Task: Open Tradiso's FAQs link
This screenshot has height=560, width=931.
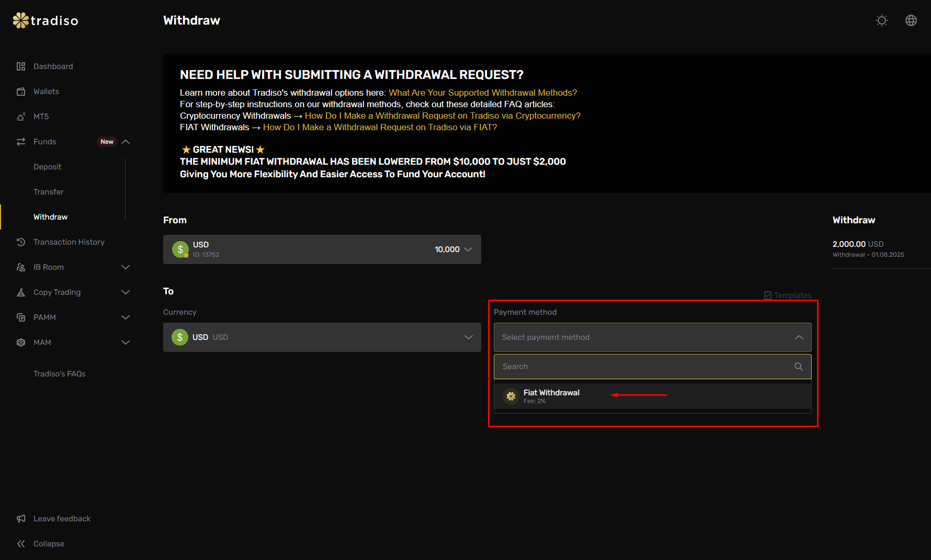Action: [60, 374]
